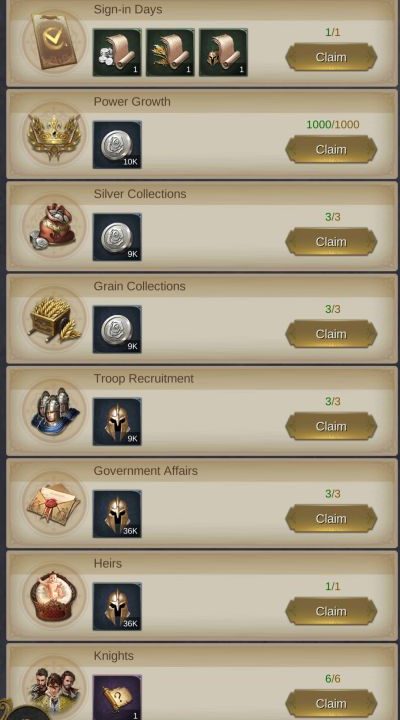Claim the Power Growth reward
The width and height of the screenshot is (400, 720).
331,150
